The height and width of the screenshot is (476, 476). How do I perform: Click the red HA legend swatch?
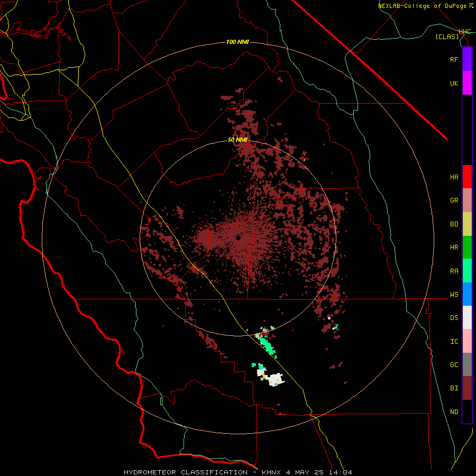467,177
